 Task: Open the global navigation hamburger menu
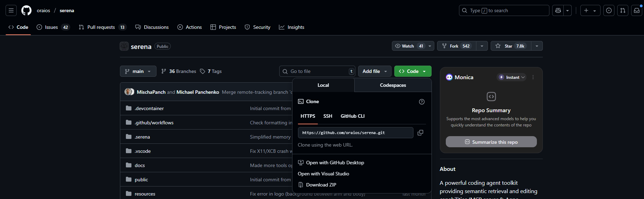coord(11,10)
